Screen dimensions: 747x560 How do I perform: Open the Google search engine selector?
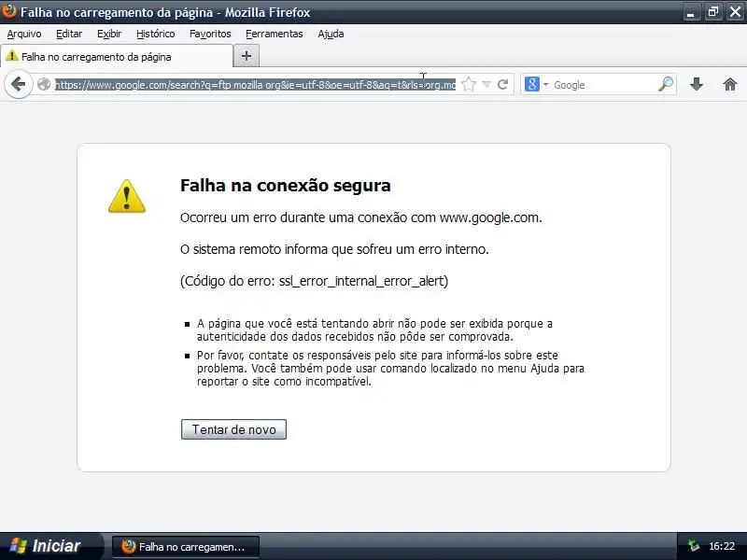536,84
